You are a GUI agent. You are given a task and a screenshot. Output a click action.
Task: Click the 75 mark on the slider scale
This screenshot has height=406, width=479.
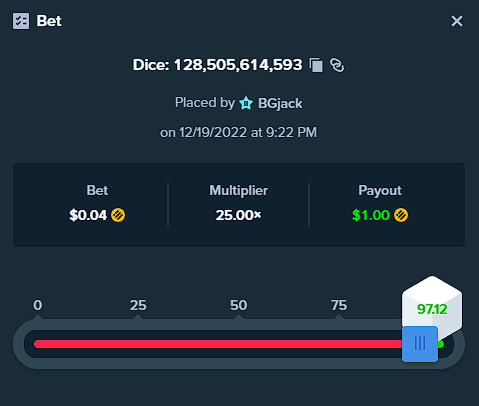pos(339,305)
